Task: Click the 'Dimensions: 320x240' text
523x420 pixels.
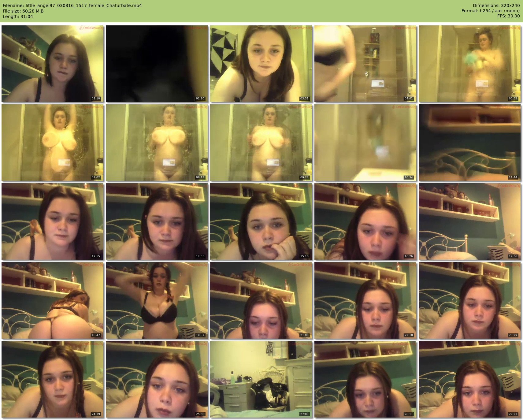Action: coord(496,6)
